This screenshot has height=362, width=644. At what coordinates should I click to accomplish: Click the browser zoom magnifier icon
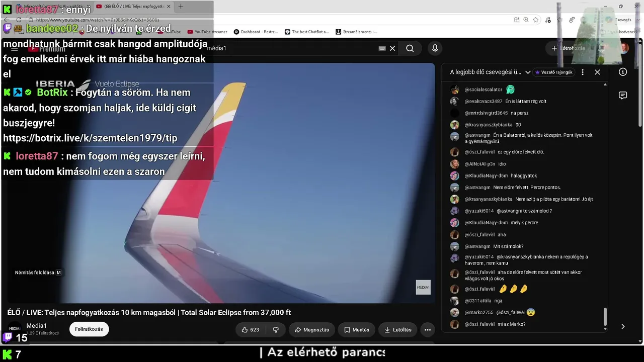click(x=526, y=20)
